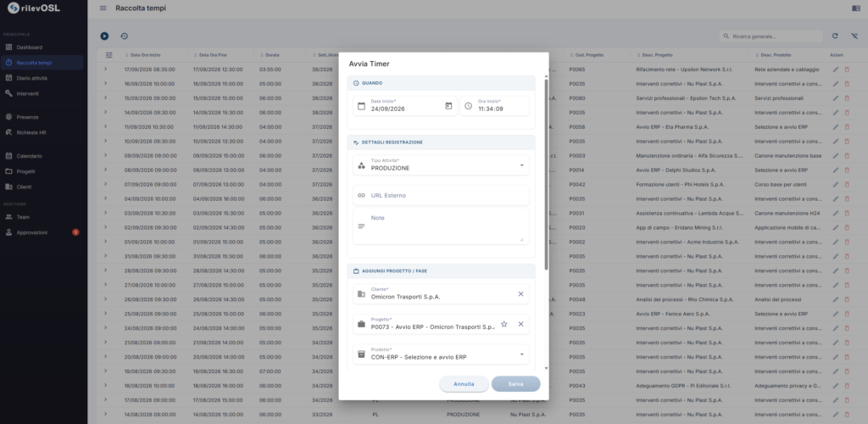Click scroll-down arrow of dialog scrollbar

click(547, 368)
